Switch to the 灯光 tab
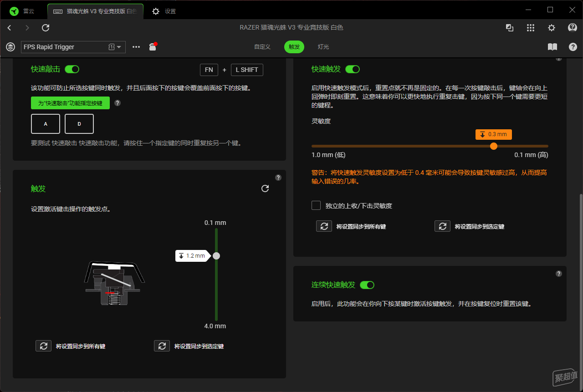The width and height of the screenshot is (583, 392). [x=323, y=47]
